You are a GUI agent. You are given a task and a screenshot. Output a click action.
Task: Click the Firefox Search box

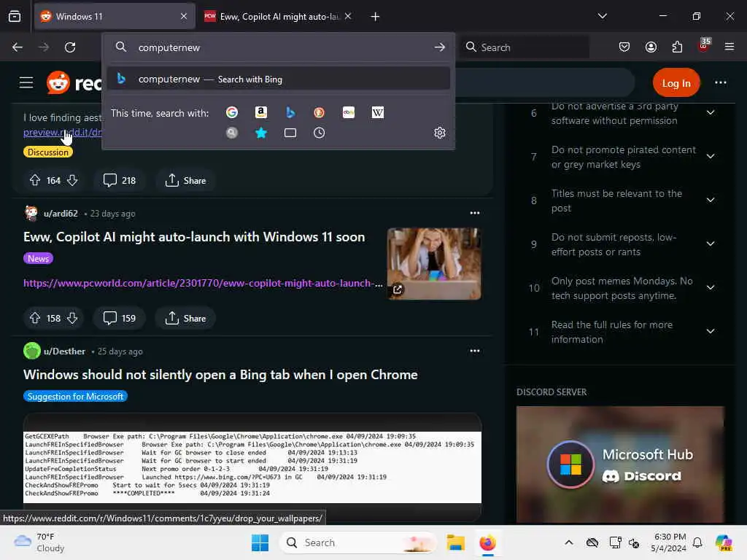pos(524,47)
